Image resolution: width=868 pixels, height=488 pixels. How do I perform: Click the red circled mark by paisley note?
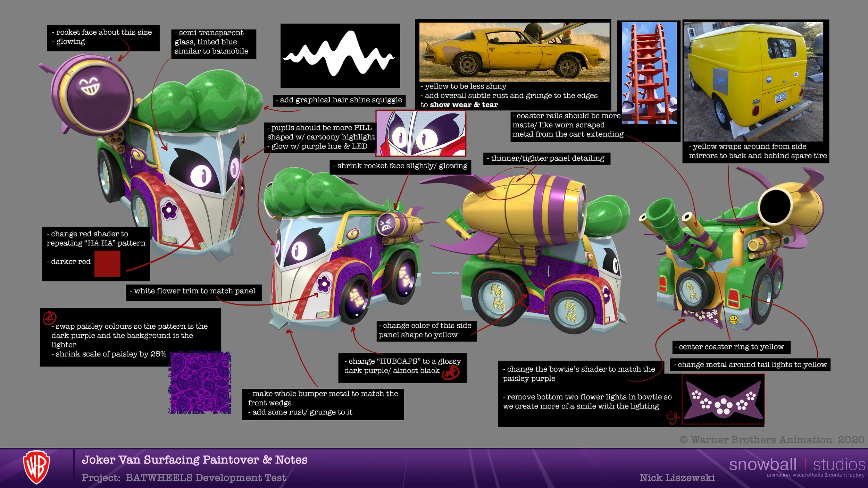pyautogui.click(x=50, y=317)
